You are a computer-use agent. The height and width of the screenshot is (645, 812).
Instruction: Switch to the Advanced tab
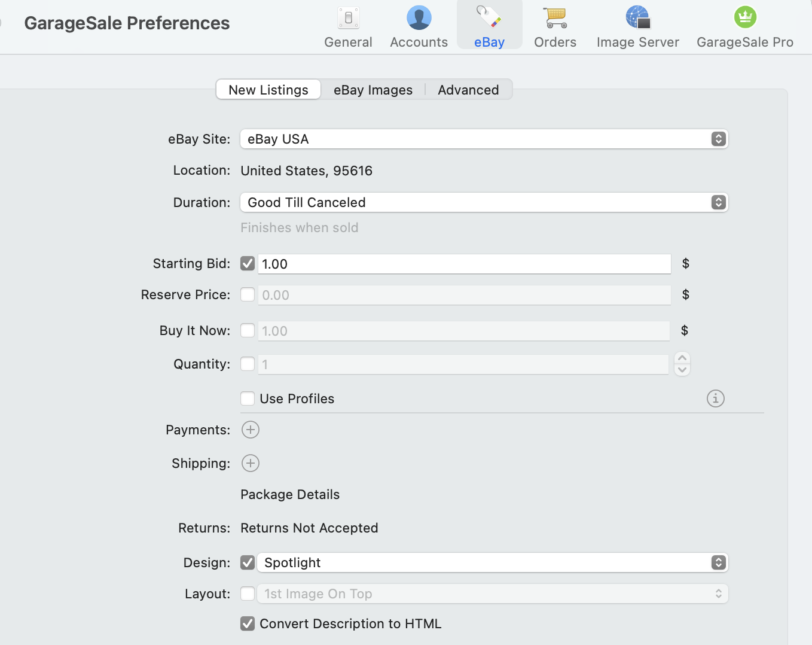click(x=468, y=90)
